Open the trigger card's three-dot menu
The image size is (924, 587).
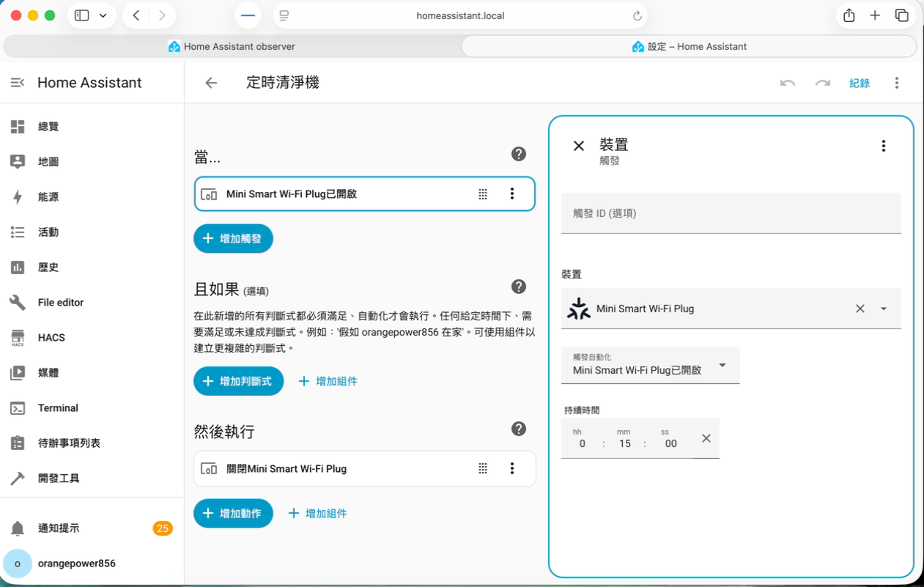tap(511, 193)
